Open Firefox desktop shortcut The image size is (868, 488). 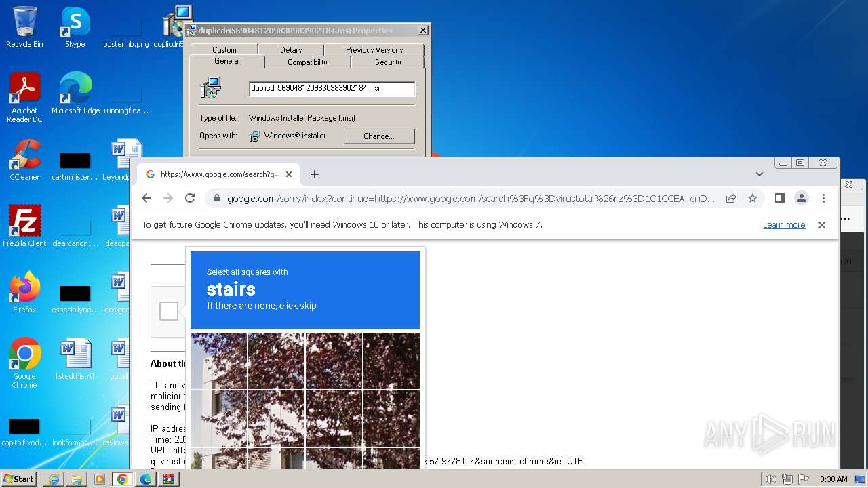24,292
